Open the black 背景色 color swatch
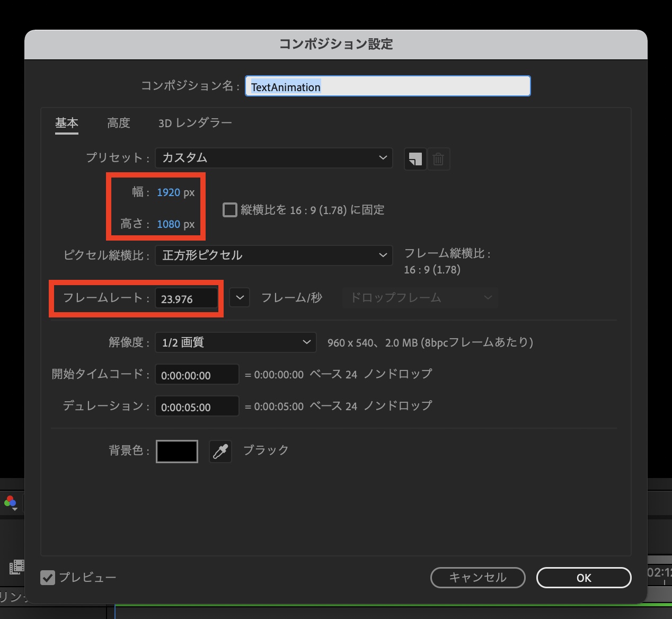 pos(177,452)
